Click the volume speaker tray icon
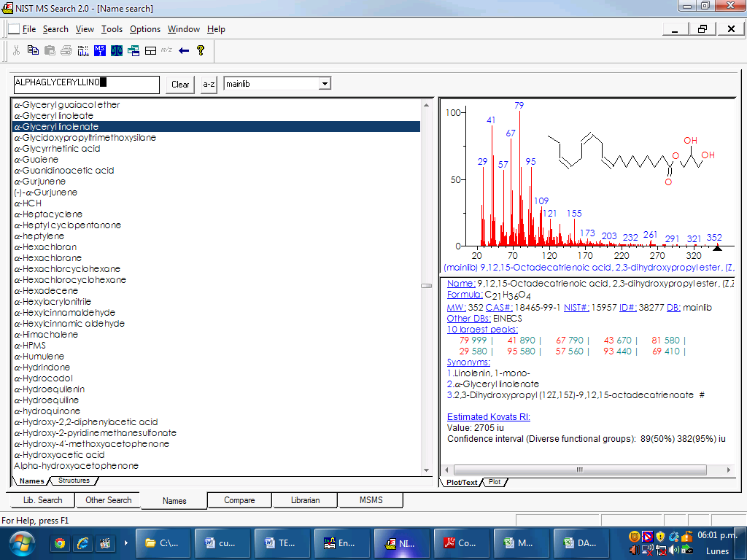Image resolution: width=747 pixels, height=560 pixels. pos(673,550)
